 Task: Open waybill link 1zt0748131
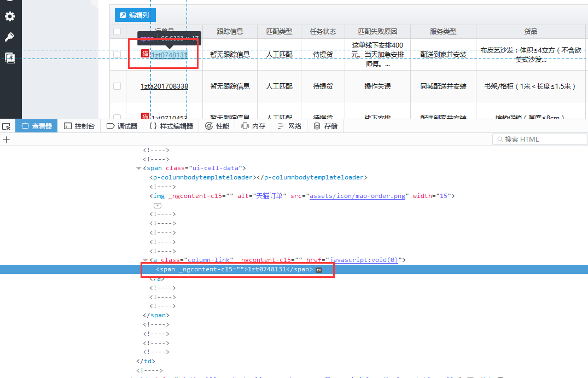pyautogui.click(x=169, y=55)
